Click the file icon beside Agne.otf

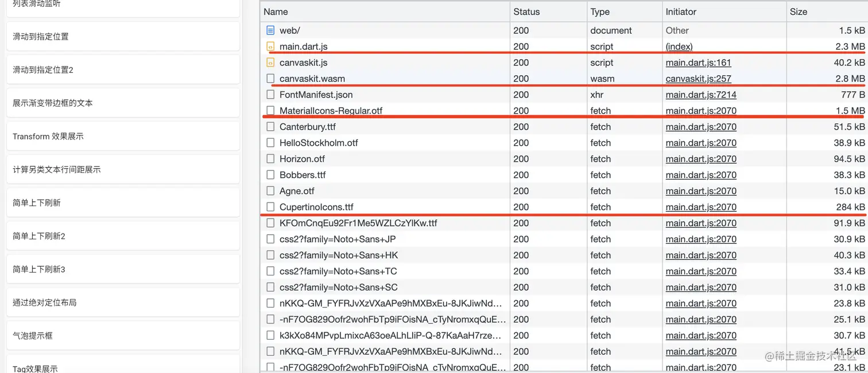coord(270,191)
